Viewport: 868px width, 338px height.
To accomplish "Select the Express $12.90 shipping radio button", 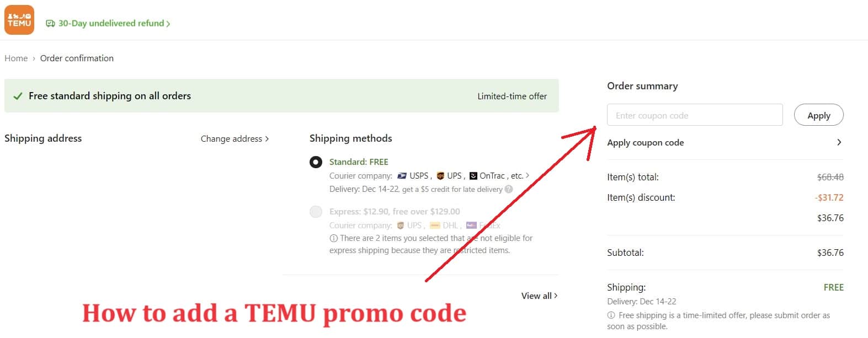I will 316,212.
